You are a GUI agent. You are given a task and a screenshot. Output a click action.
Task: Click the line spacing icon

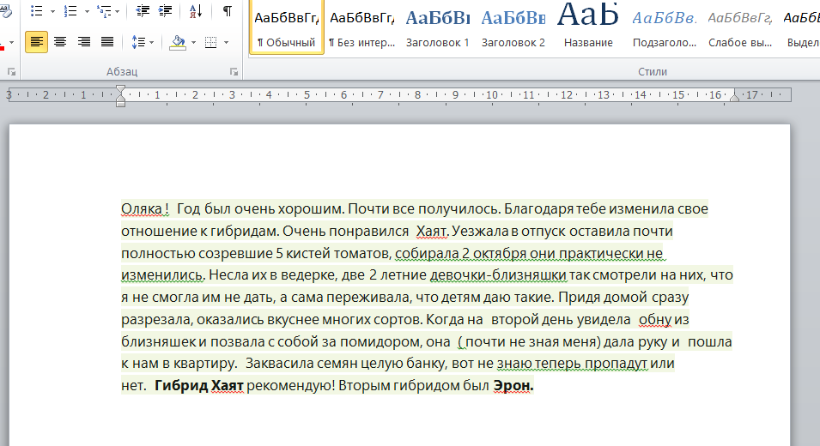(x=138, y=42)
